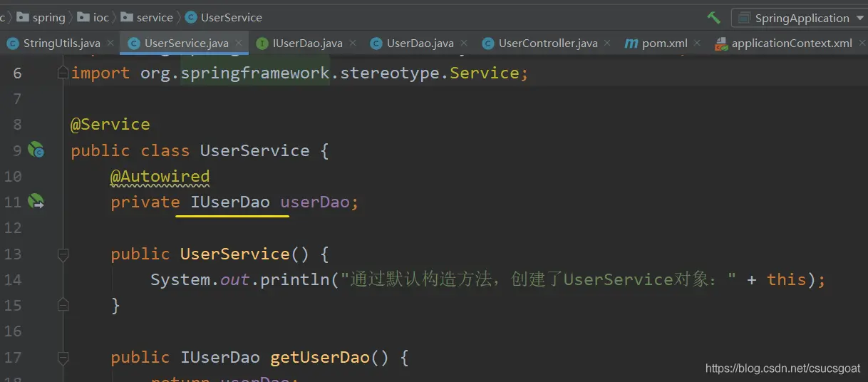
Task: Click the @Autowired annotation in the code
Action: coord(160,176)
